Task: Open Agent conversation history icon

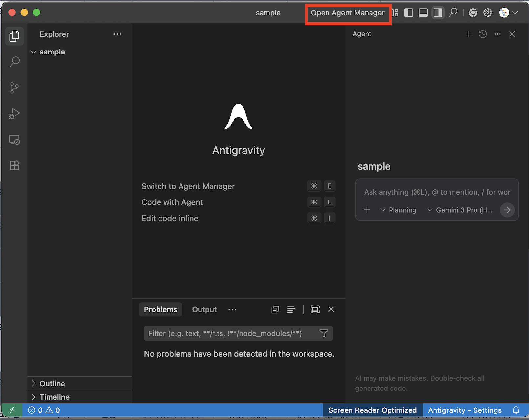Action: (483, 34)
